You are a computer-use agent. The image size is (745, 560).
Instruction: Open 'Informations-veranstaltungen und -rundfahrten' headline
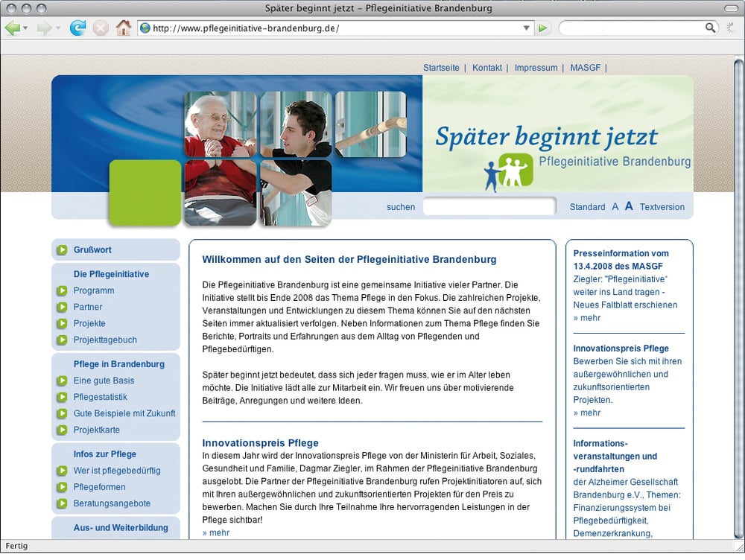coord(615,456)
